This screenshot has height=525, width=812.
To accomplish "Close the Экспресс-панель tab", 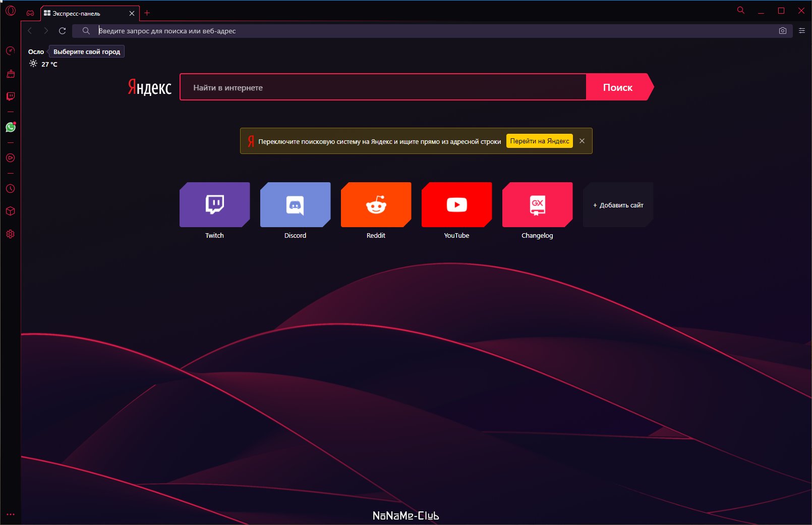I will click(x=132, y=14).
